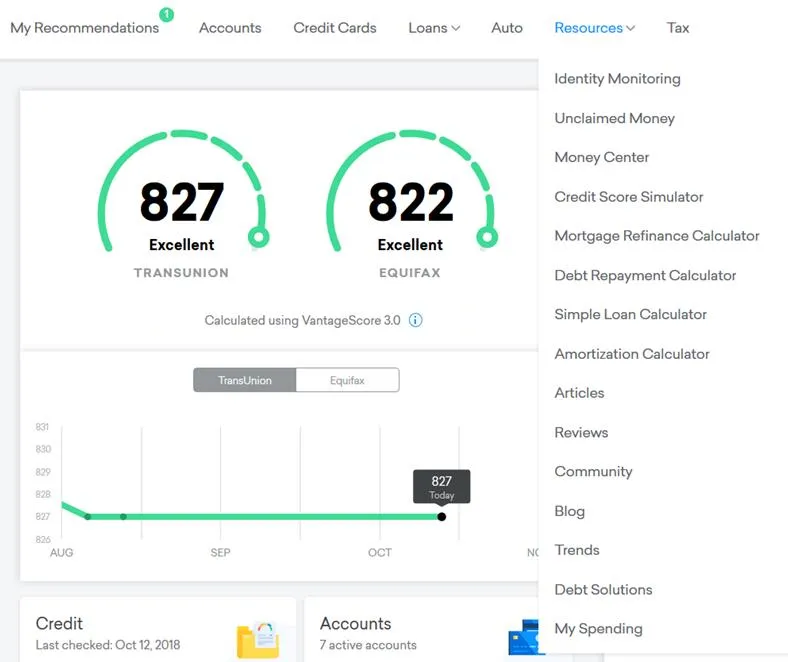Go to Unclaimed Money page

[x=614, y=118]
